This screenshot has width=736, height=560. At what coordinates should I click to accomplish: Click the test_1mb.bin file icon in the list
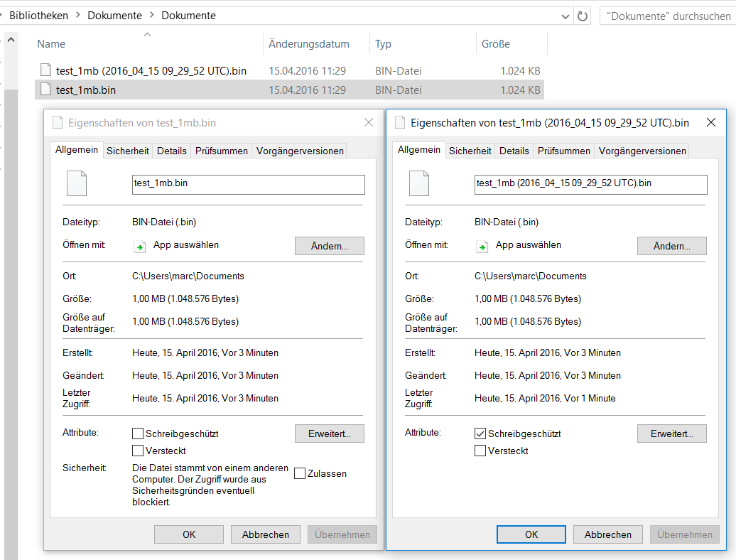45,90
